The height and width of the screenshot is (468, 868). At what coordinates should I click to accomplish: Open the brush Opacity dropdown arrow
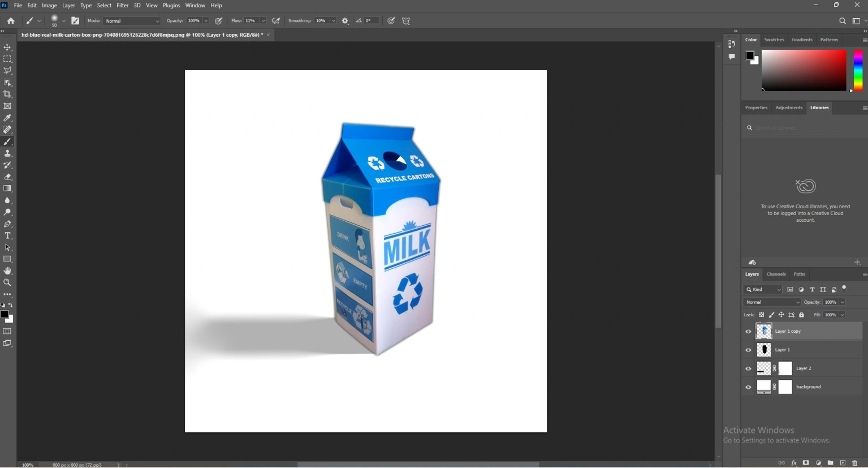click(x=206, y=21)
